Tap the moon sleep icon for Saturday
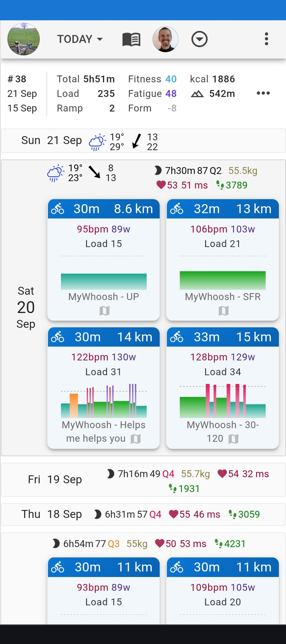286x644 pixels. click(158, 171)
